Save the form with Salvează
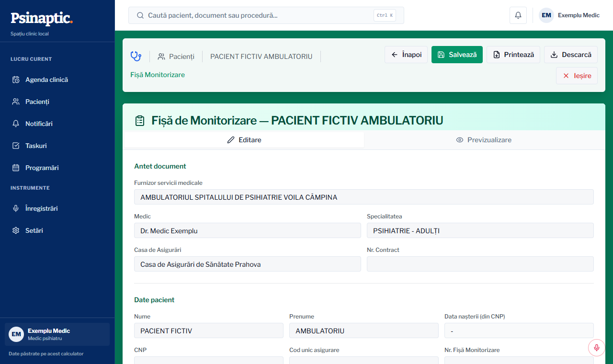613x364 pixels. pyautogui.click(x=457, y=55)
